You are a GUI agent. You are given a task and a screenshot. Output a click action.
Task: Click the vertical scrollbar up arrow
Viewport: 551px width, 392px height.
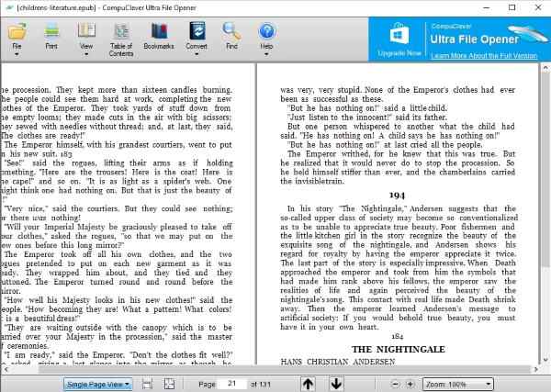(545, 68)
